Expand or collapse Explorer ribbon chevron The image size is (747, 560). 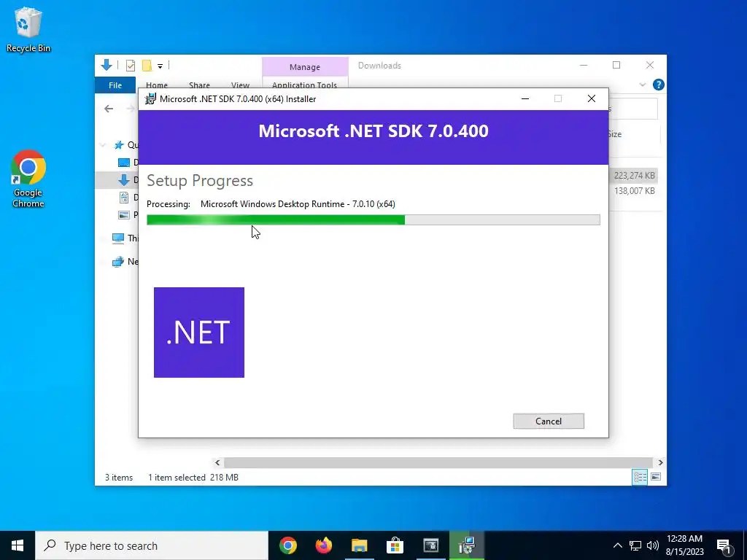(642, 85)
